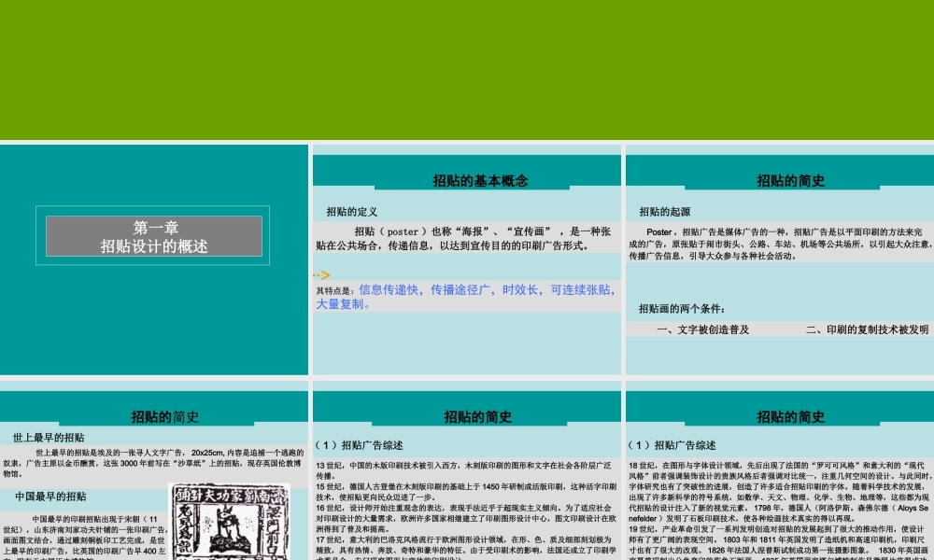Click the orange dotted arrow icon above 其特点是

[x=321, y=275]
